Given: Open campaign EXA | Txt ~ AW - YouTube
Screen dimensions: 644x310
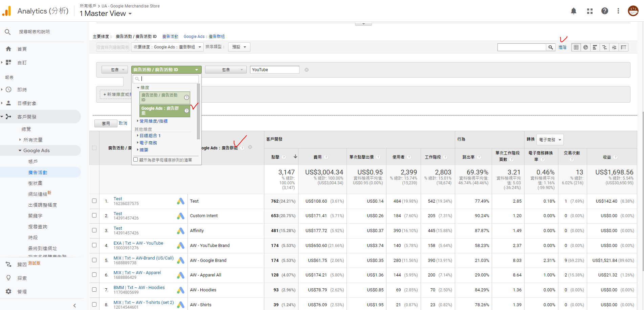Looking at the screenshot, I should tap(138, 243).
